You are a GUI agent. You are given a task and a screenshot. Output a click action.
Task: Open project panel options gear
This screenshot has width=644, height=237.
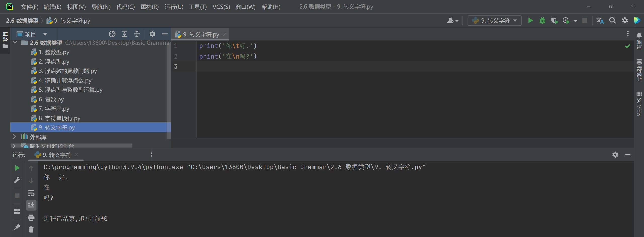pos(152,34)
